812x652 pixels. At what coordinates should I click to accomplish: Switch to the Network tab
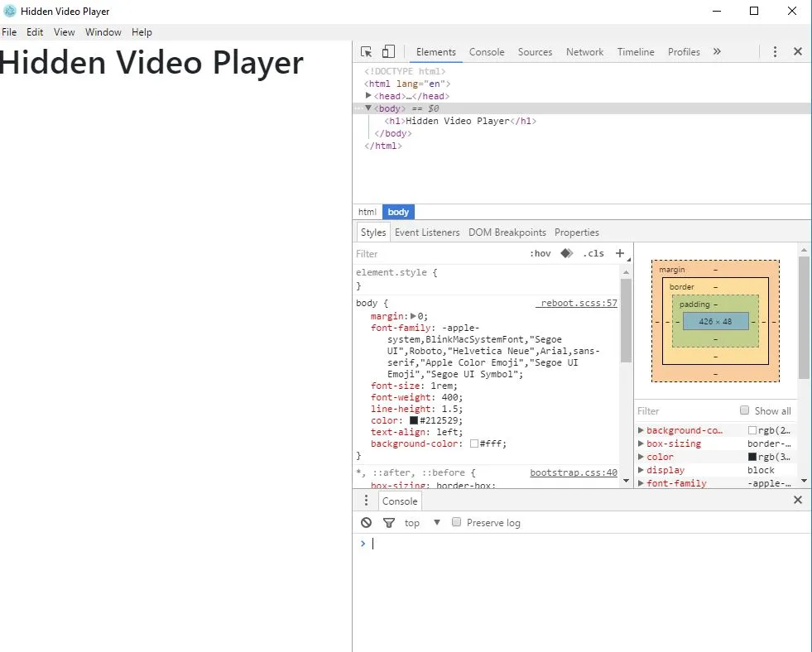pos(584,52)
